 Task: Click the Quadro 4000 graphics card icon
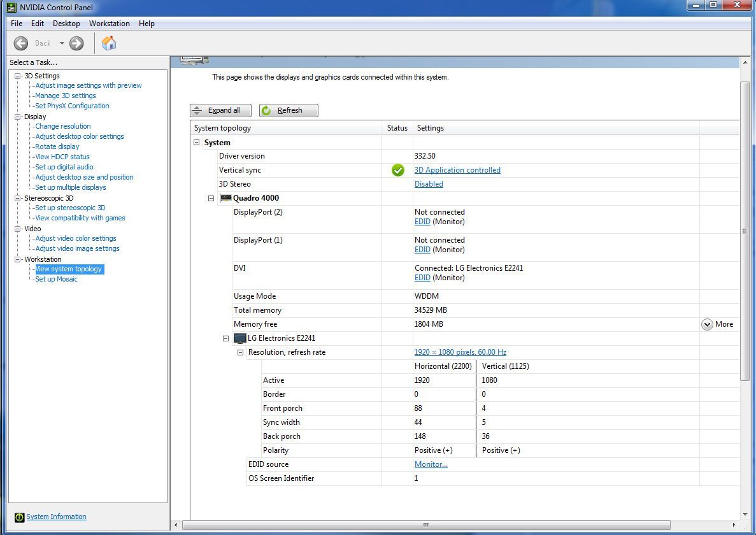pyautogui.click(x=225, y=198)
